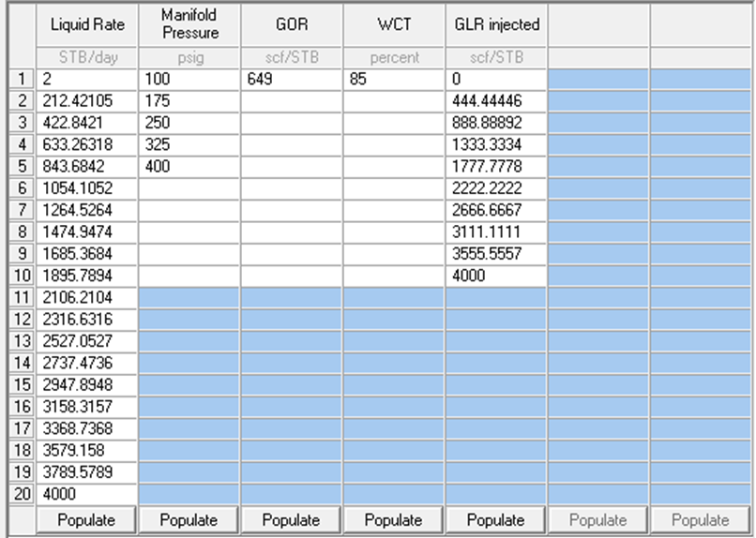Click Populate button under Manifold Pressure column
The height and width of the screenshot is (538, 756).
[189, 519]
